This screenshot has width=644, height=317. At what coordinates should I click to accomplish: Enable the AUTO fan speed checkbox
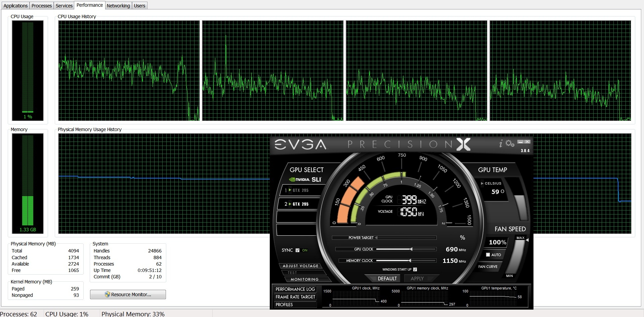pyautogui.click(x=488, y=255)
